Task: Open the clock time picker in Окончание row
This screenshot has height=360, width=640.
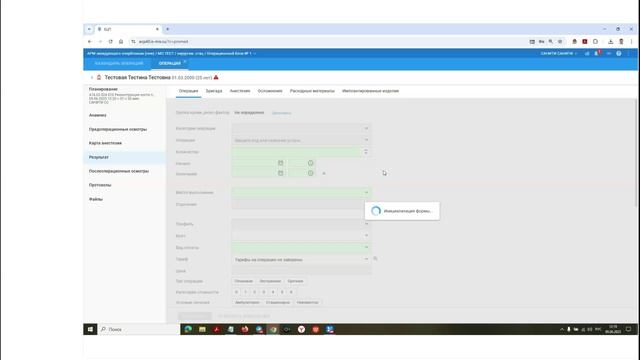Action: pos(311,173)
